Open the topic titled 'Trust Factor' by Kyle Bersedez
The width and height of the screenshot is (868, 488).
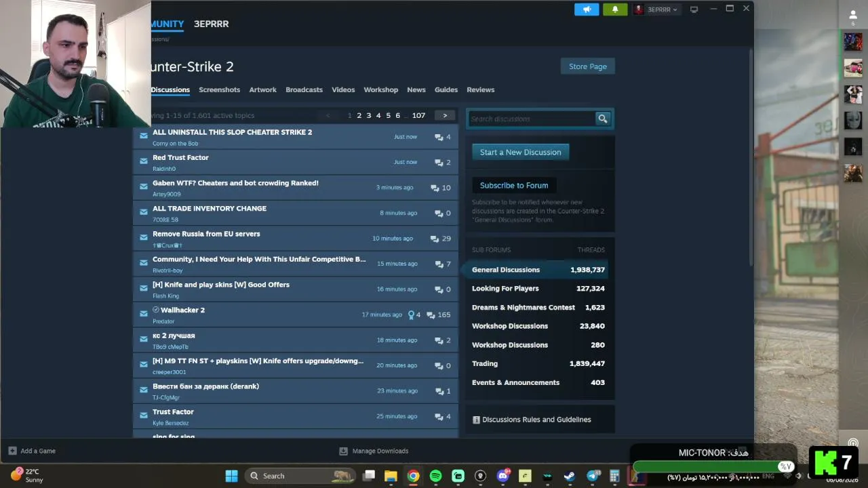(173, 411)
